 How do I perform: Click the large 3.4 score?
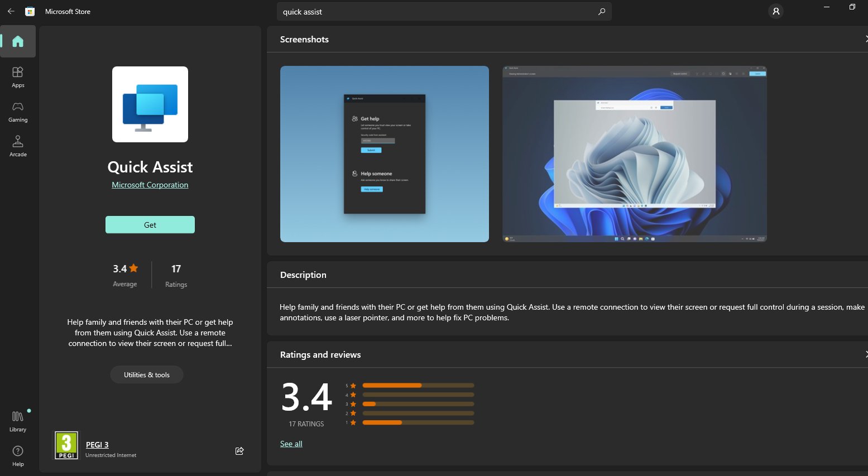pyautogui.click(x=306, y=397)
